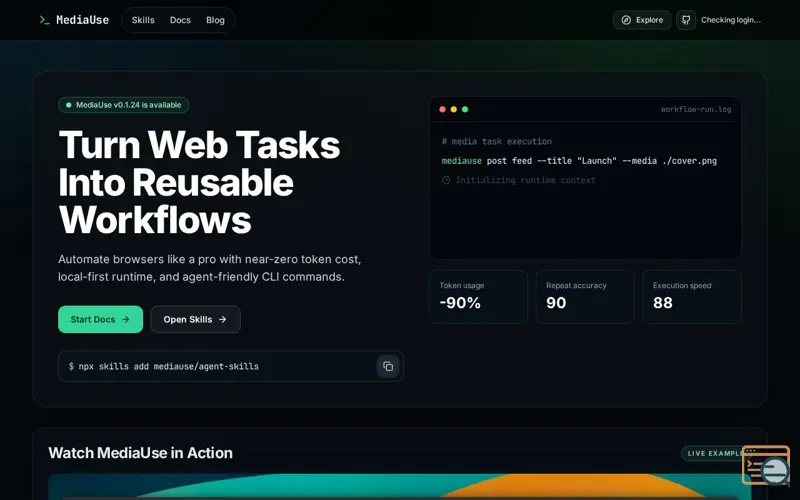800x500 pixels.
Task: Copy the npx install command
Action: (388, 366)
